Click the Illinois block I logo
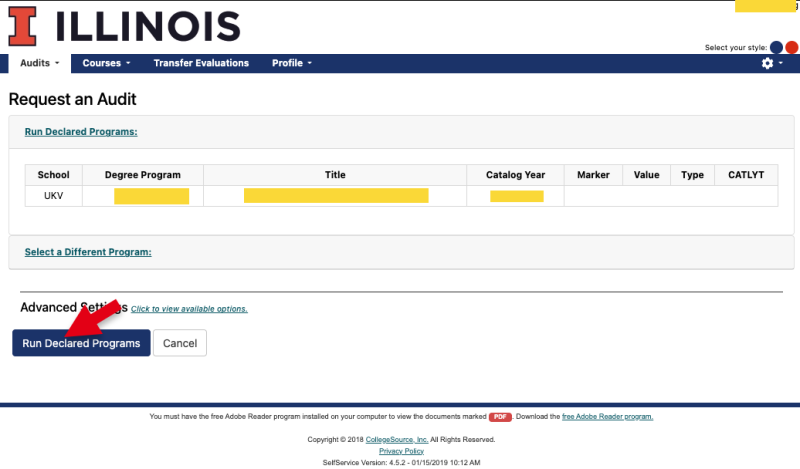 pos(22,27)
